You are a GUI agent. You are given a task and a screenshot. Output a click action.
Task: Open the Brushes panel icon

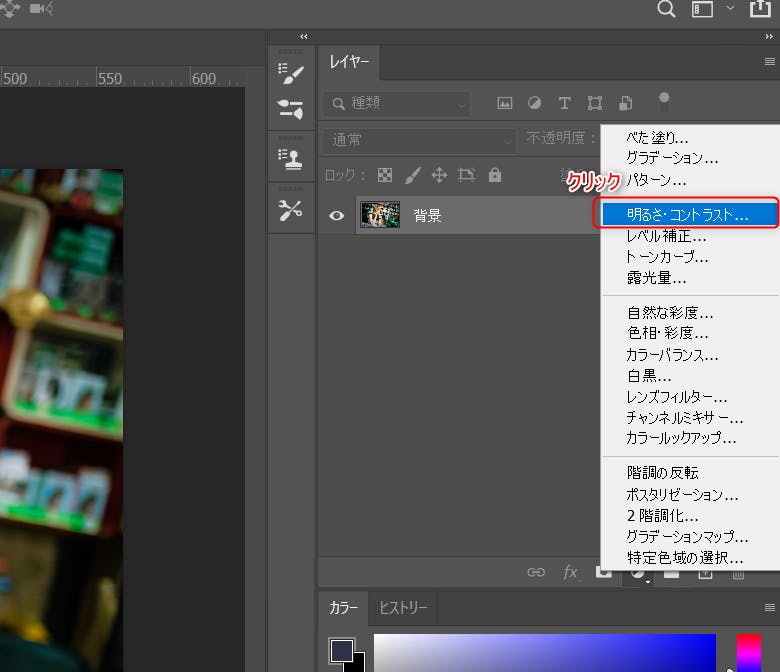coord(291,109)
